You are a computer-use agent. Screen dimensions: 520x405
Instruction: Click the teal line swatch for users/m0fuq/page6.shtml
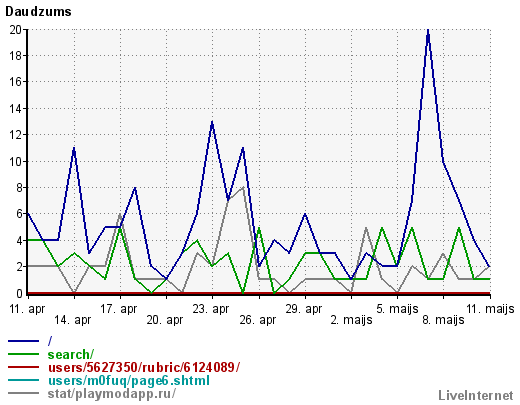point(23,380)
